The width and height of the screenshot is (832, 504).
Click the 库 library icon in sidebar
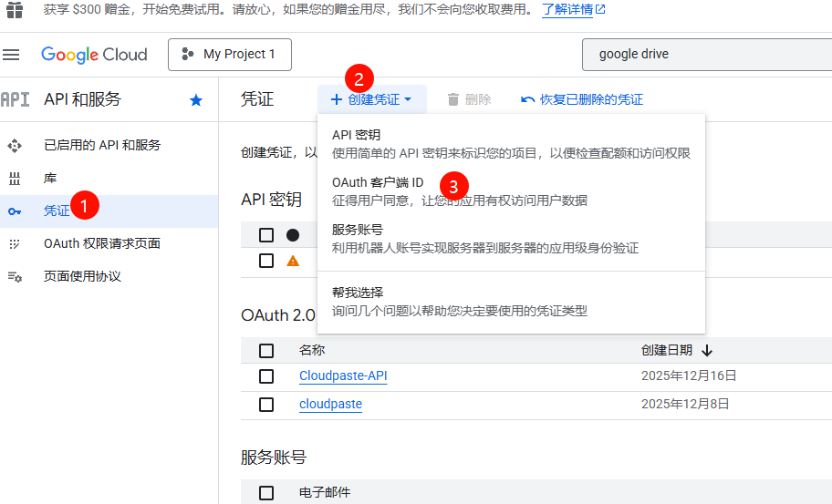click(14, 178)
